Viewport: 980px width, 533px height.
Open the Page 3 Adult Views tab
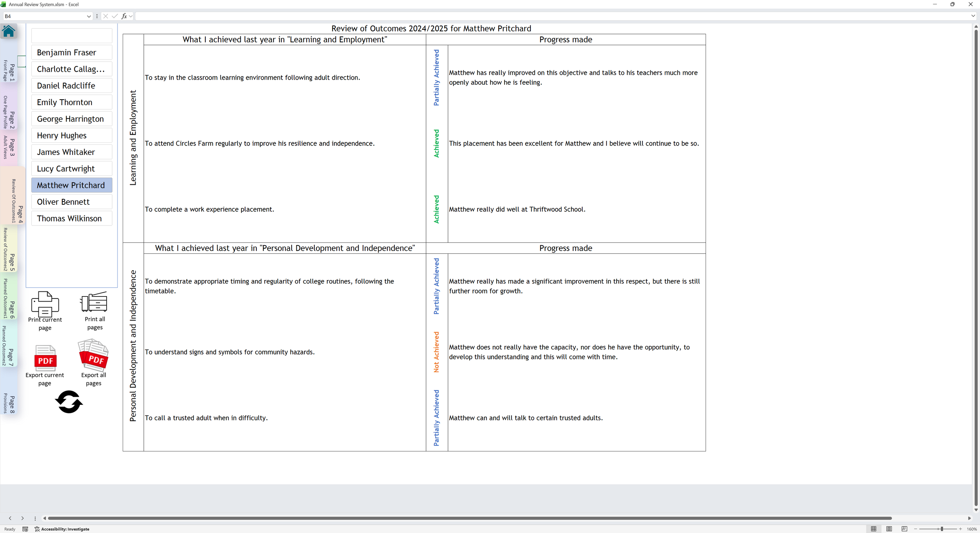[9, 147]
